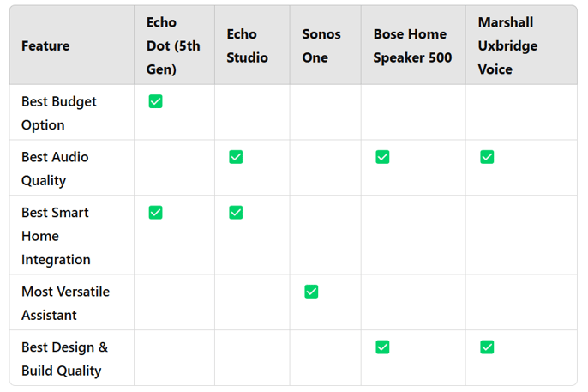Click the Best Budget Option row label
Image resolution: width=588 pixels, height=392 pixels.
(x=58, y=112)
